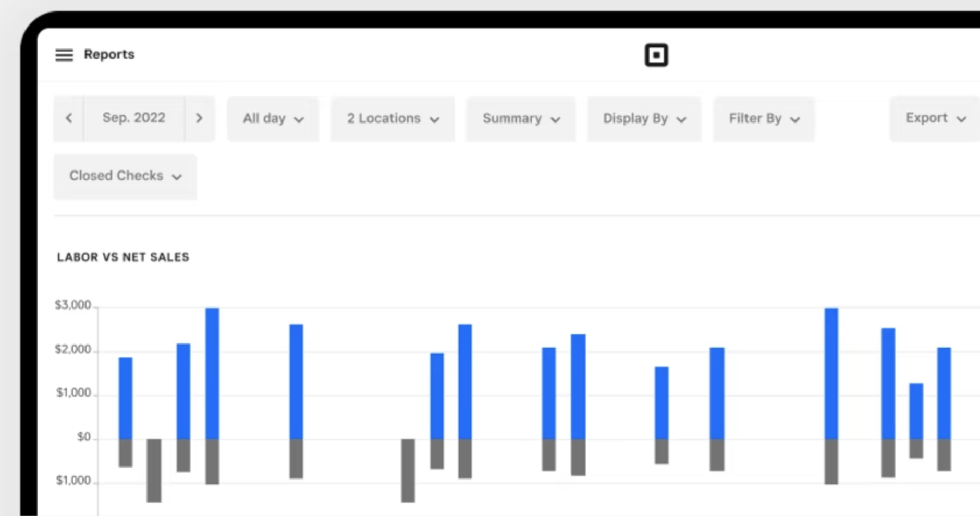Click the Filter By control

tap(763, 119)
